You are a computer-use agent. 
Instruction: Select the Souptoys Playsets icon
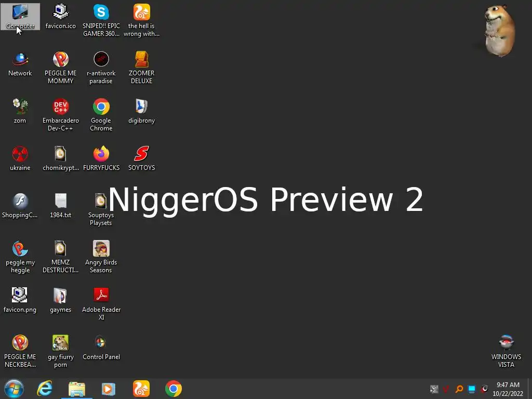click(101, 210)
